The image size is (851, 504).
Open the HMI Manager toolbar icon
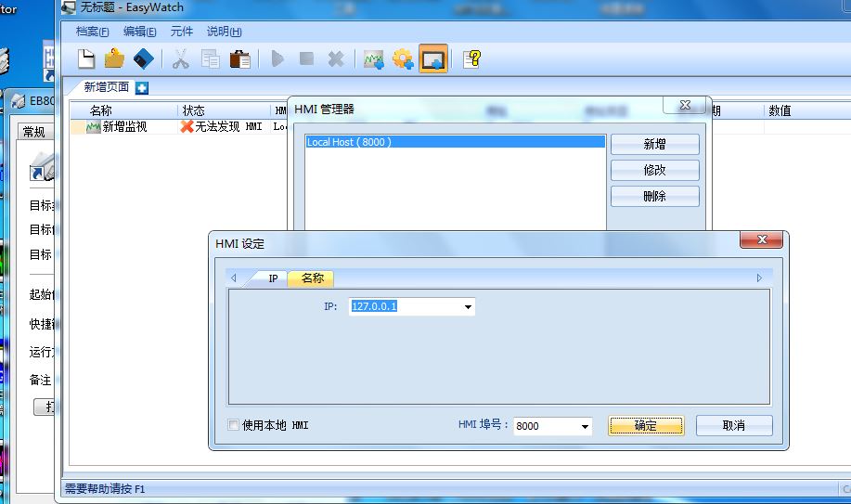[x=432, y=59]
